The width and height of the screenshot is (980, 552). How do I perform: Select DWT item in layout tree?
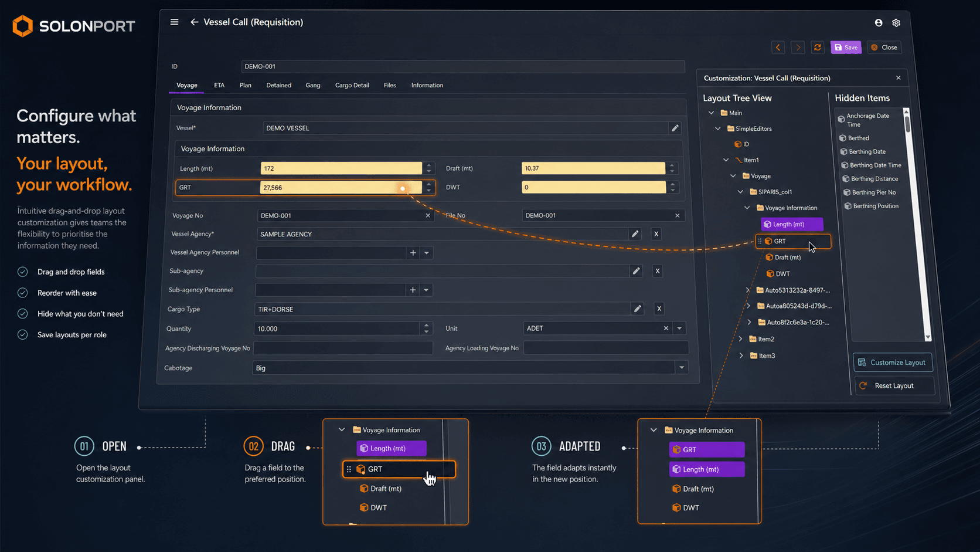tap(778, 274)
